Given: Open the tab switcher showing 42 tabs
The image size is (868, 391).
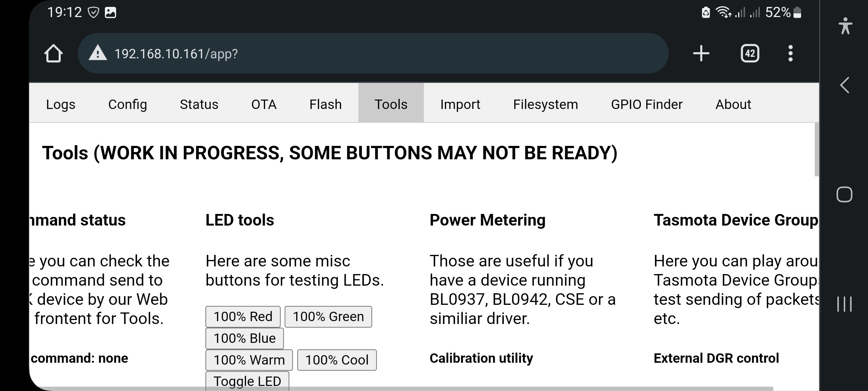Looking at the screenshot, I should 750,54.
